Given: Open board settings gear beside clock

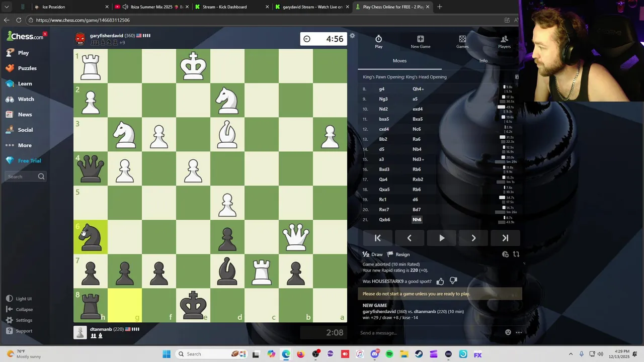Looking at the screenshot, I should (x=352, y=36).
